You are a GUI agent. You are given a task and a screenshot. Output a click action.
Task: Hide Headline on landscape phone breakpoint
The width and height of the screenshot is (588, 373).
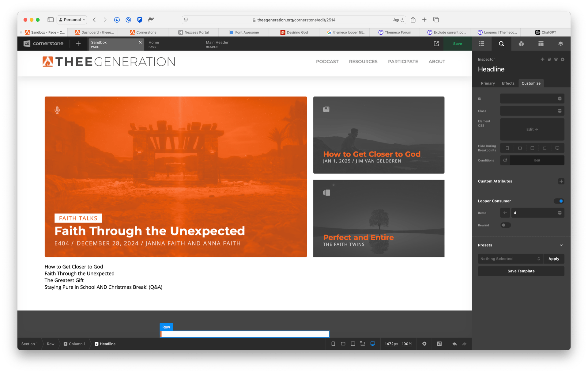click(x=520, y=148)
